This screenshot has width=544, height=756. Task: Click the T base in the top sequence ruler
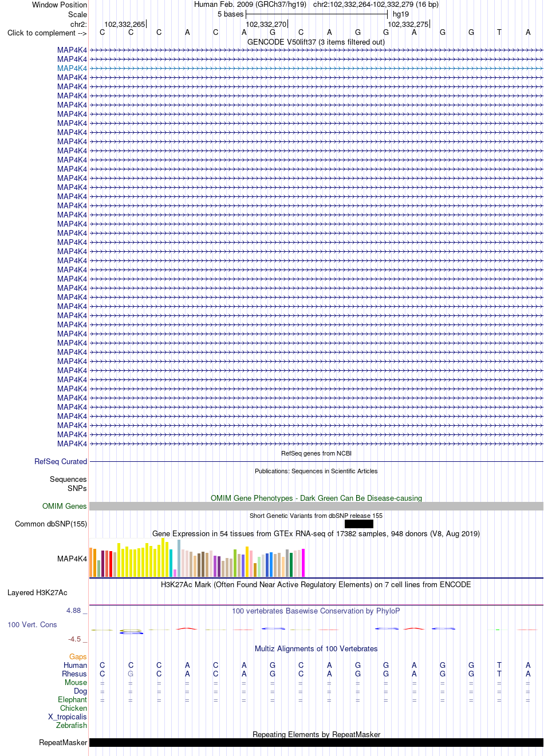coord(499,33)
